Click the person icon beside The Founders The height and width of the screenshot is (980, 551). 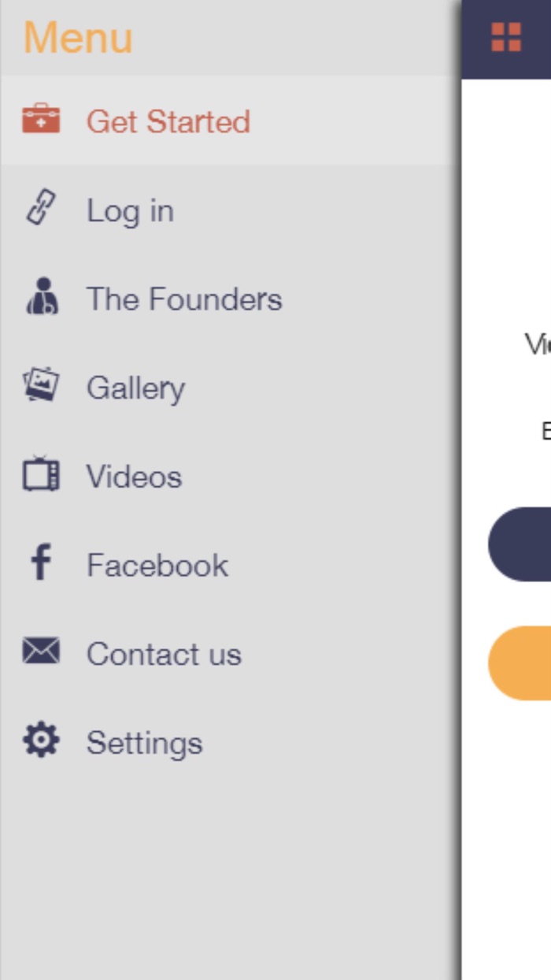[41, 298]
